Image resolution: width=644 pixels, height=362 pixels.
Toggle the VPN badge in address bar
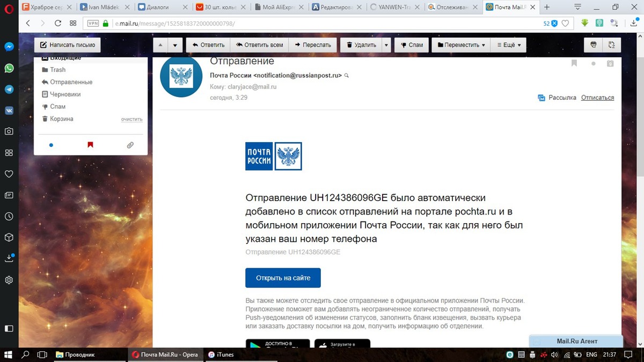pos(92,24)
